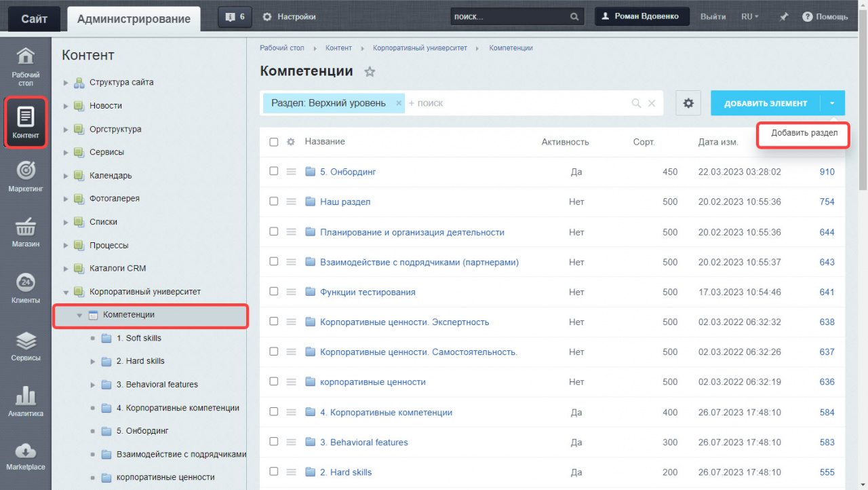Expand Оргструктура tree node
The height and width of the screenshot is (490, 868).
(x=66, y=129)
